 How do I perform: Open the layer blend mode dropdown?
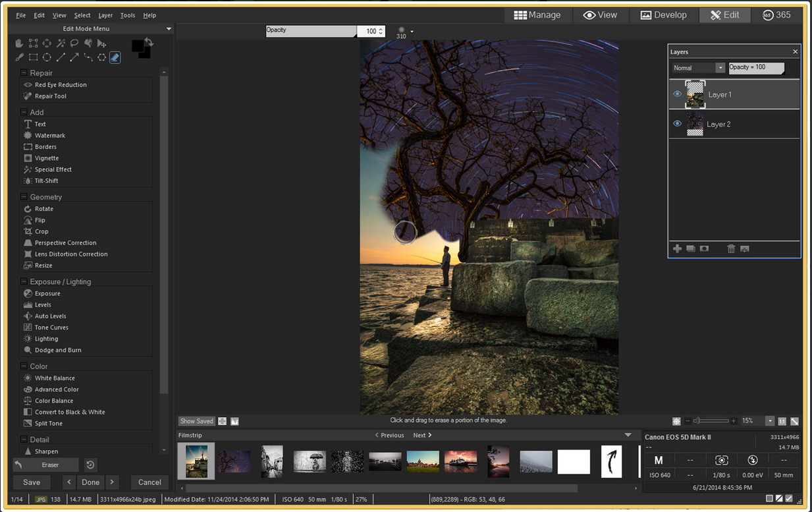pos(720,68)
